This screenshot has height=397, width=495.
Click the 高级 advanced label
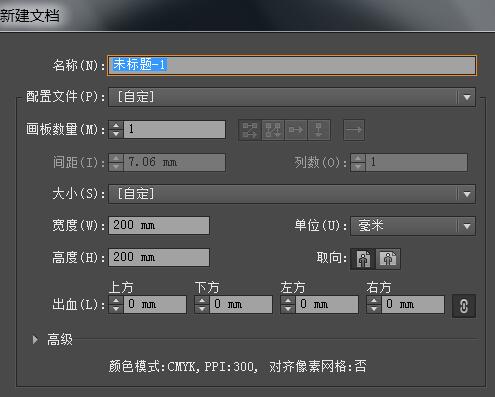tap(60, 340)
